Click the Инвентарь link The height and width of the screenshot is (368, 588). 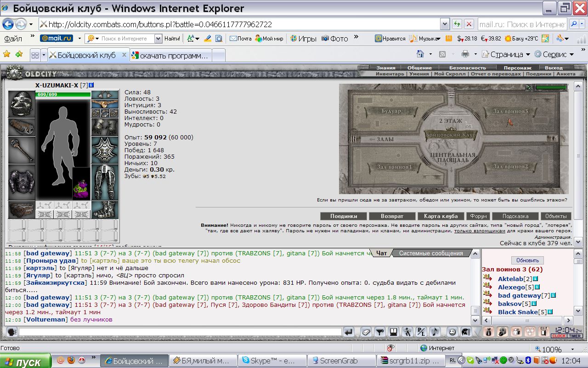390,74
